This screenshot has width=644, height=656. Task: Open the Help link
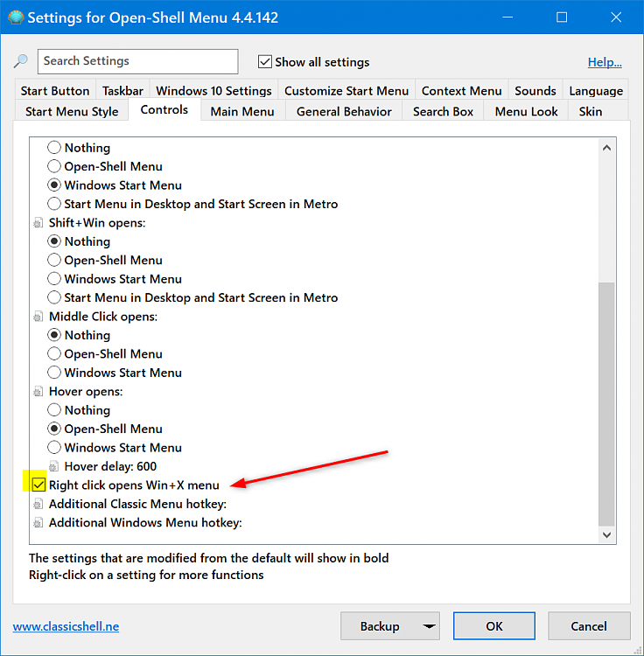(605, 62)
